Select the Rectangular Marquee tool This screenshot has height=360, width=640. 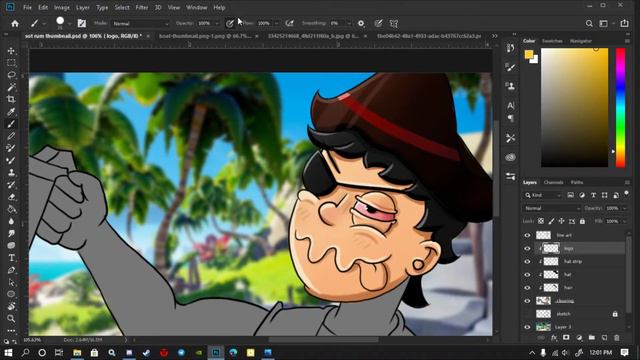click(x=11, y=63)
